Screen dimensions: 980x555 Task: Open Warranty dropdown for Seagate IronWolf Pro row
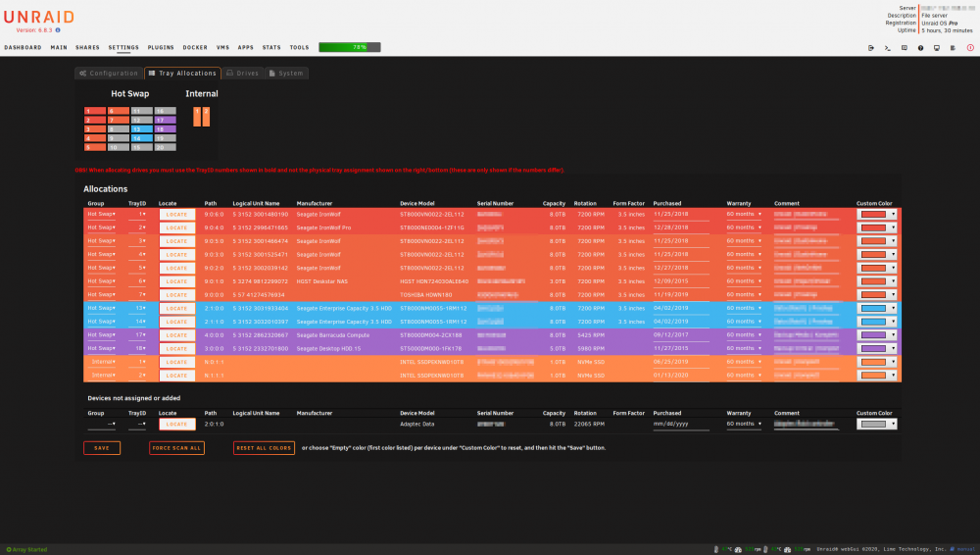[x=744, y=227]
